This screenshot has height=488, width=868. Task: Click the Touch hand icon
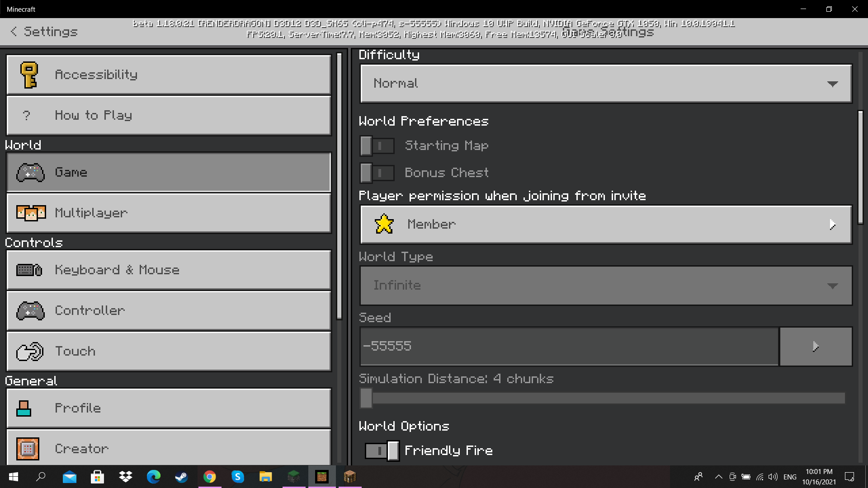click(30, 352)
